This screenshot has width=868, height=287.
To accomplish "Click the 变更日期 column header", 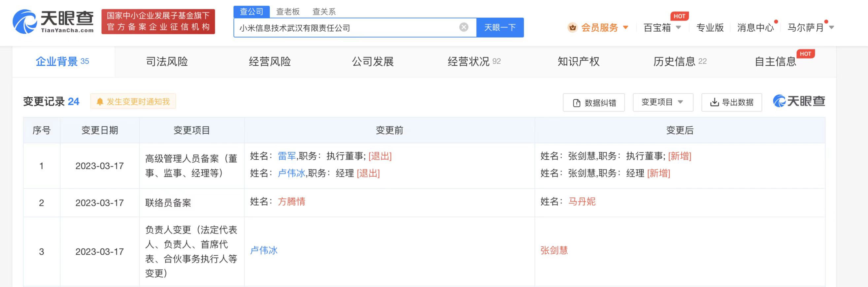I will coord(100,130).
